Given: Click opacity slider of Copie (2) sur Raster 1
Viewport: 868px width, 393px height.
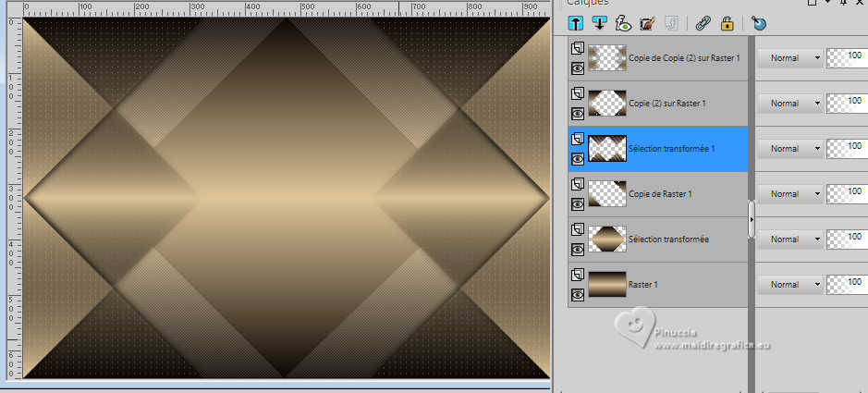Looking at the screenshot, I should [x=847, y=103].
